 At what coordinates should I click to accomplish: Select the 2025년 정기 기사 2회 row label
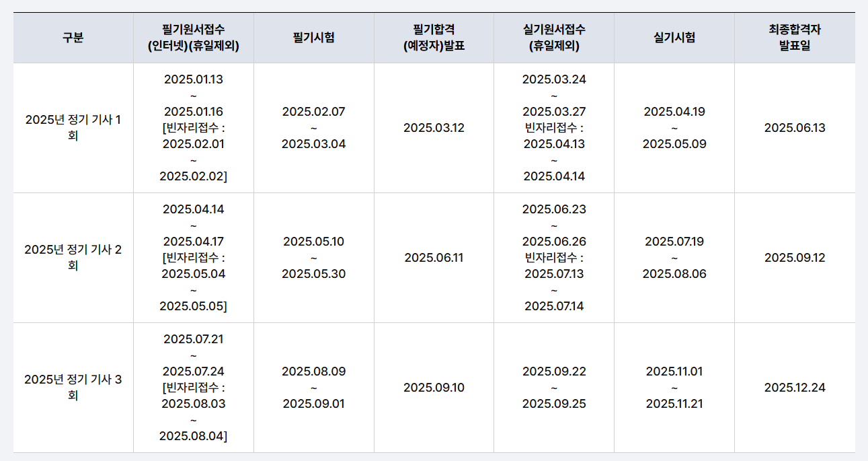[x=73, y=258]
